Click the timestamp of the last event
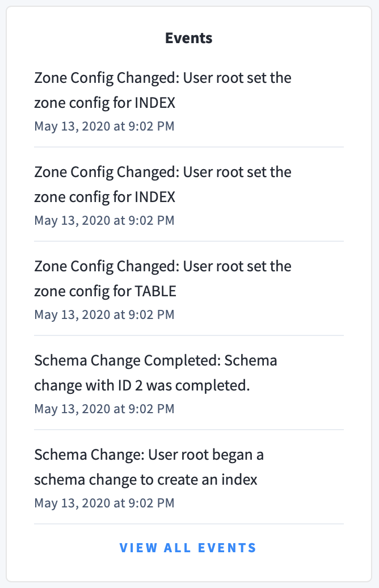379x588 pixels. [104, 502]
